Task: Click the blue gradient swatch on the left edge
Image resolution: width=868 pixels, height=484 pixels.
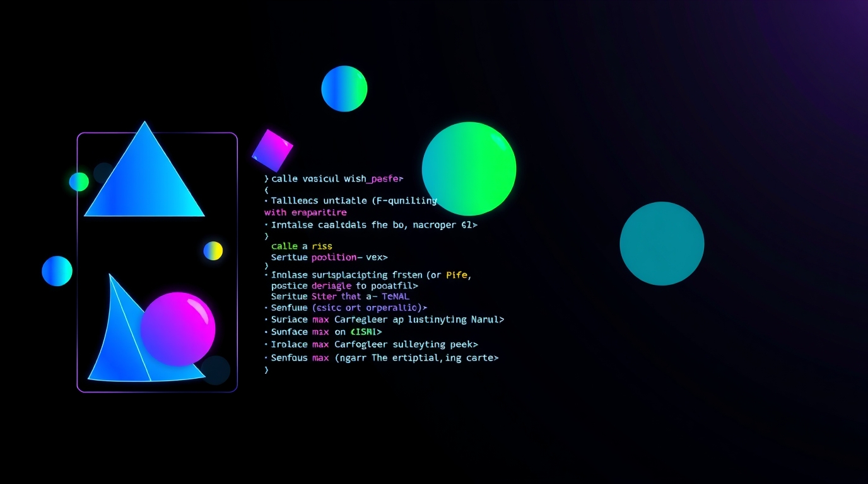Action: (x=57, y=271)
